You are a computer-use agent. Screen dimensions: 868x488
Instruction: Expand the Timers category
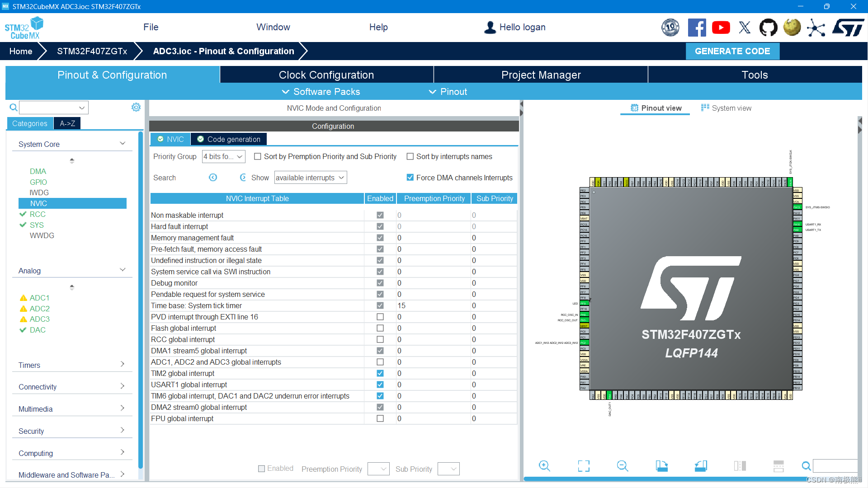pos(71,365)
